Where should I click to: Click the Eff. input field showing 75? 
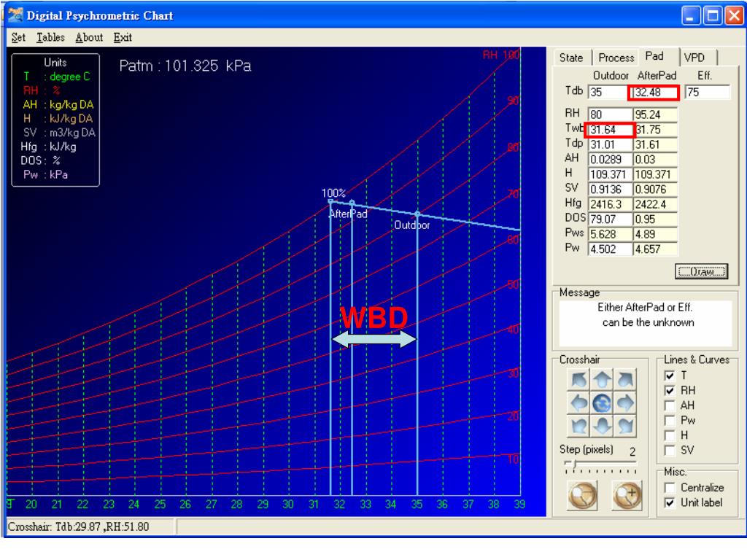point(708,93)
